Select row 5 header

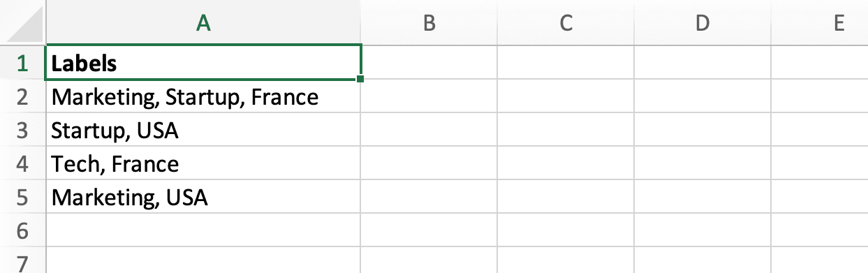tap(22, 197)
